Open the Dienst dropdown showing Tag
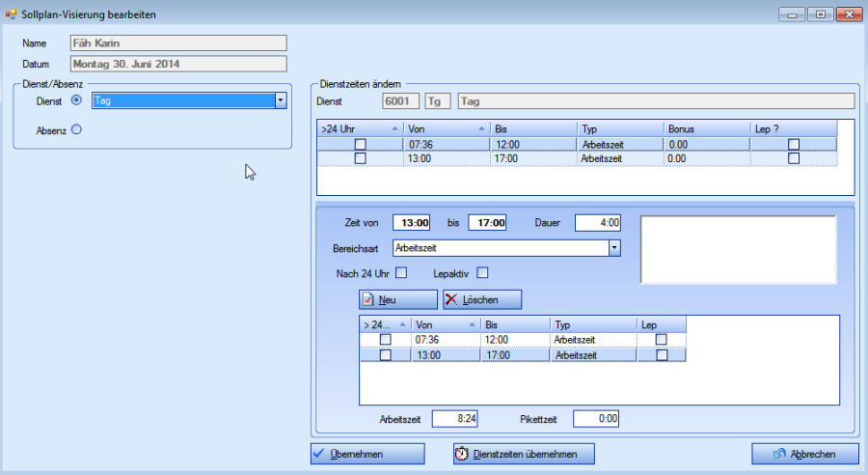Viewport: 868px width, 475px height. click(x=280, y=100)
